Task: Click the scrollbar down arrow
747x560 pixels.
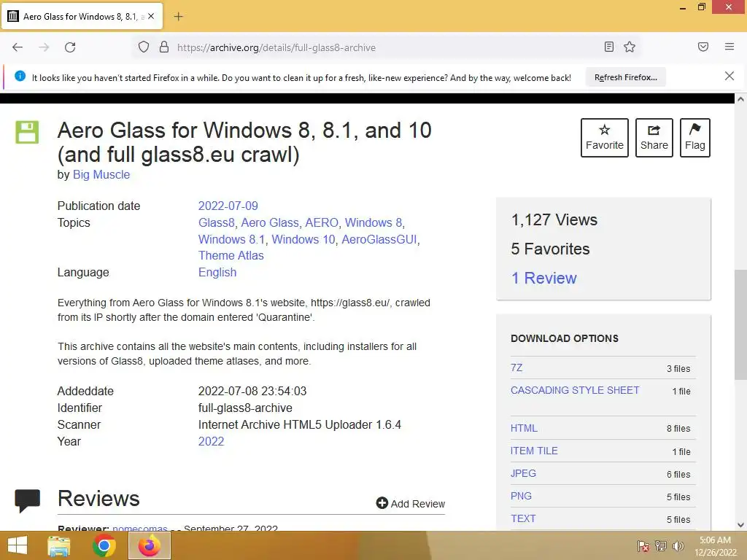Action: [740, 525]
